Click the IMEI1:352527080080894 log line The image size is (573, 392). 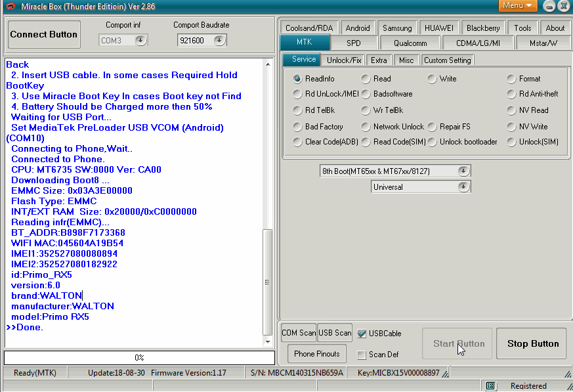(x=64, y=253)
